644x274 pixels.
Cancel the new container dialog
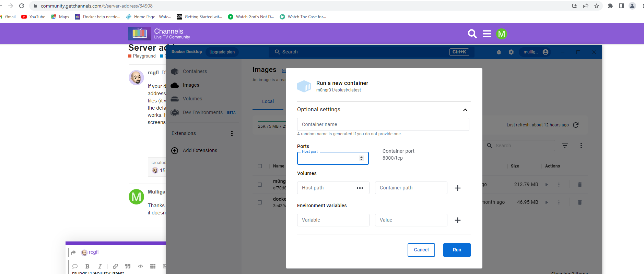pyautogui.click(x=421, y=250)
